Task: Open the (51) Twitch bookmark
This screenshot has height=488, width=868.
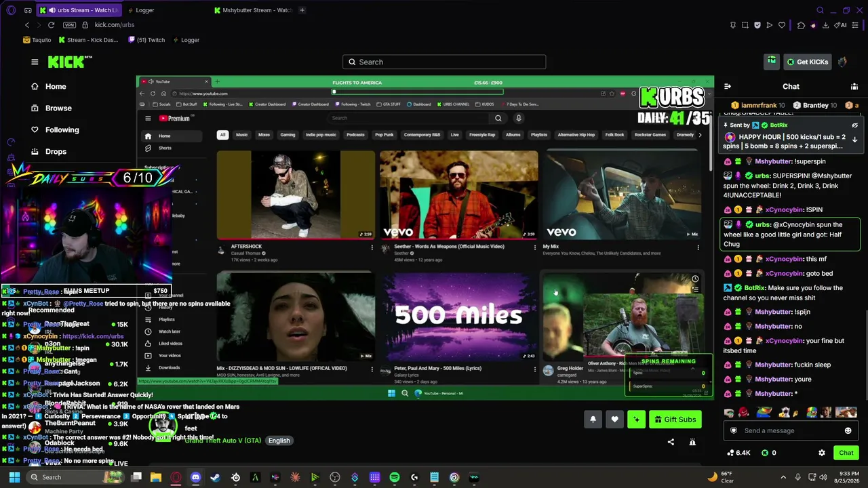Action: click(x=146, y=40)
